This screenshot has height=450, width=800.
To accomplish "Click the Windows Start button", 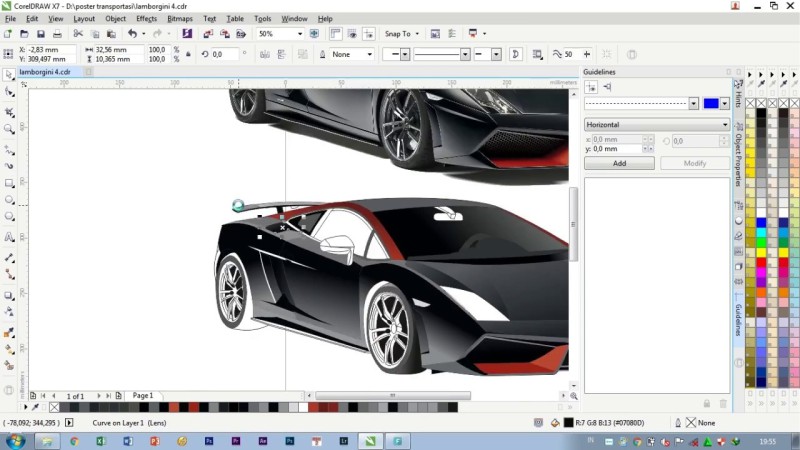I will (x=15, y=441).
